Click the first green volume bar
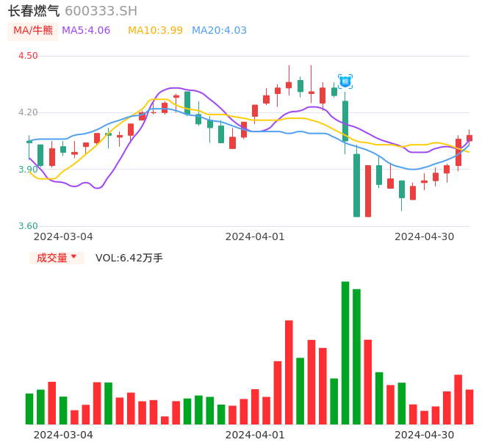 (x=29, y=409)
